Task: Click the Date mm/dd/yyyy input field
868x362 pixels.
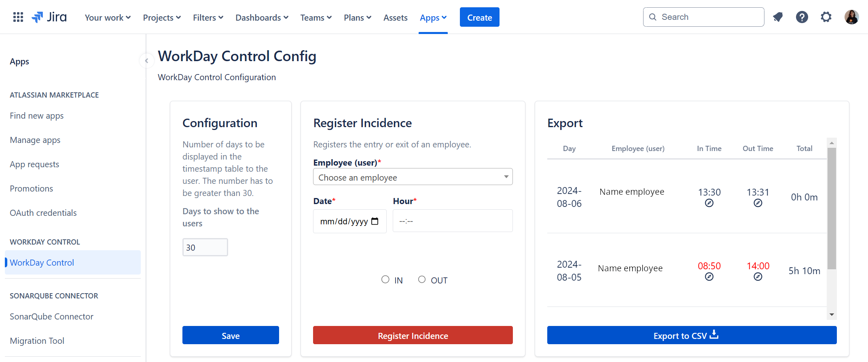Action: 350,221
